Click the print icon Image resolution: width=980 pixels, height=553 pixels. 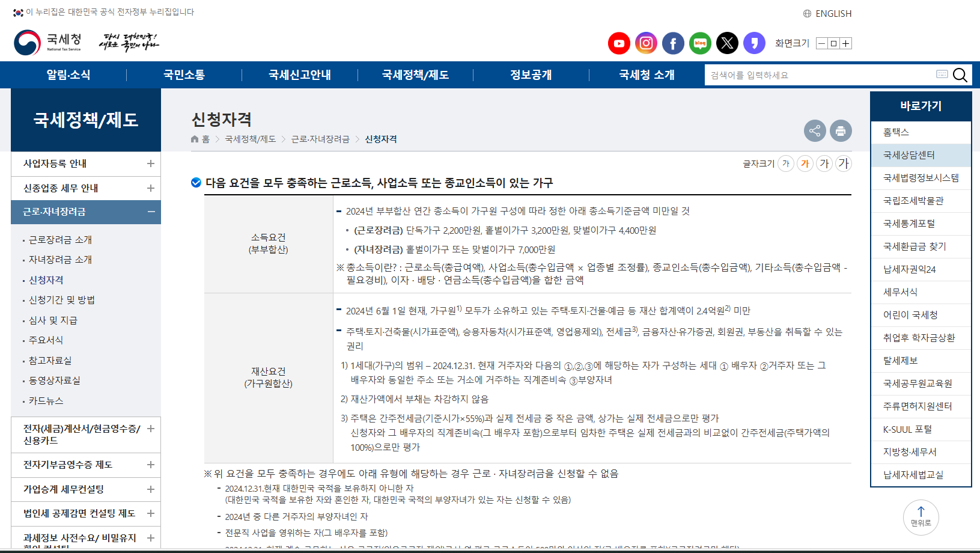pyautogui.click(x=841, y=130)
